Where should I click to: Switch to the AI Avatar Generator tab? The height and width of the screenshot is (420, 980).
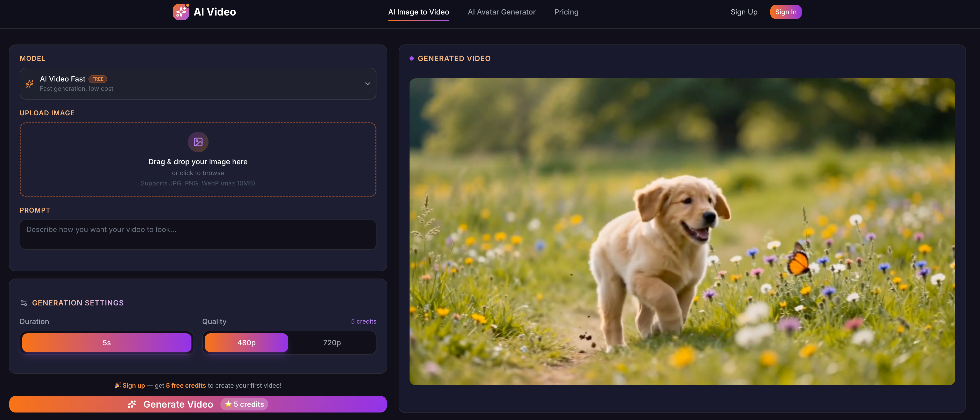click(x=501, y=12)
